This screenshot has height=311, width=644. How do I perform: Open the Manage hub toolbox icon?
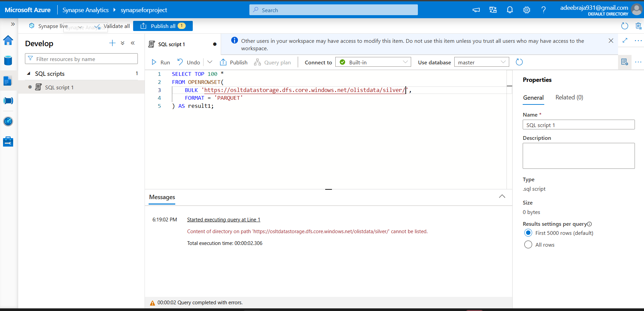tap(8, 142)
